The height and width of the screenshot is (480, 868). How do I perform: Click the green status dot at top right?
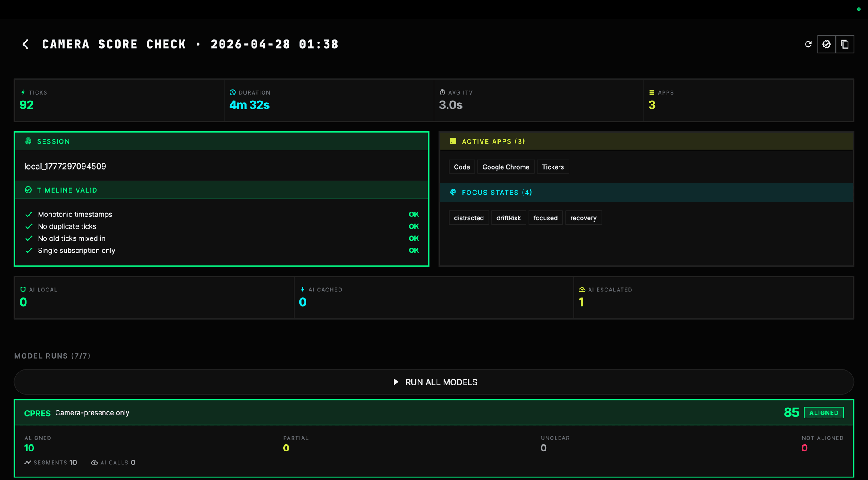click(x=858, y=9)
